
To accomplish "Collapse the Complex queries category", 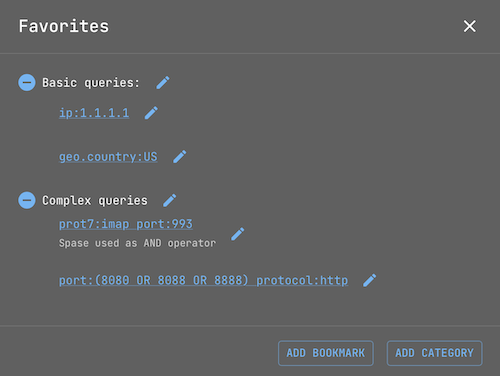I will (27, 200).
